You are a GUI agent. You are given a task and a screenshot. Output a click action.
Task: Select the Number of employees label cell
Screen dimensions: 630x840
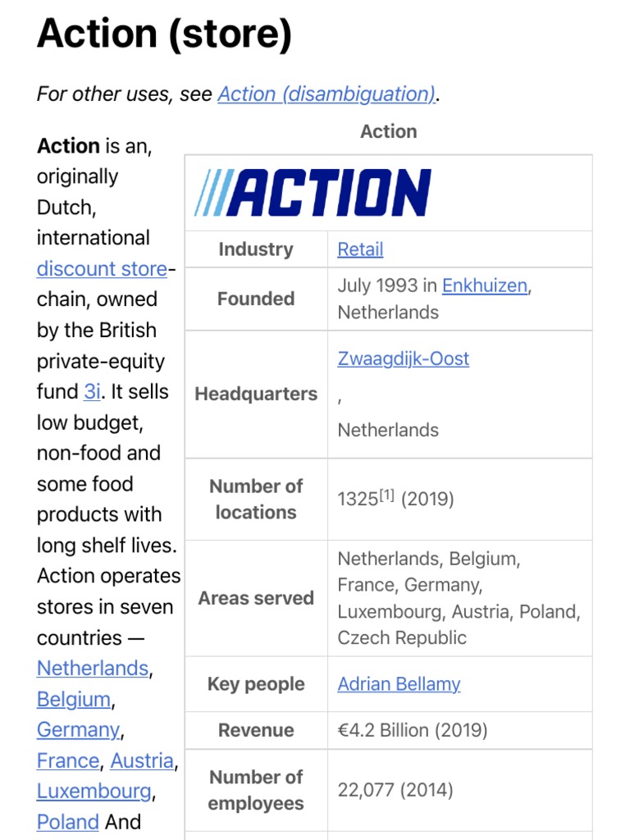[256, 790]
